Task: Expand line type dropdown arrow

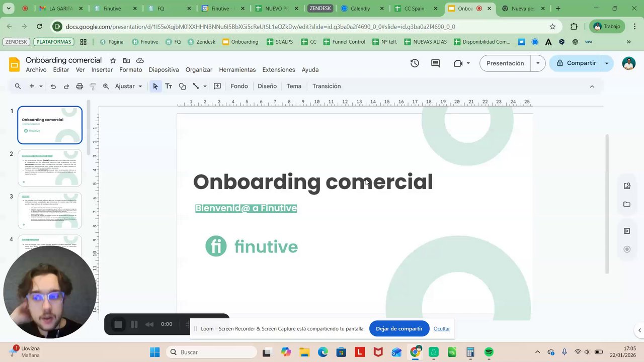Action: pyautogui.click(x=205, y=86)
